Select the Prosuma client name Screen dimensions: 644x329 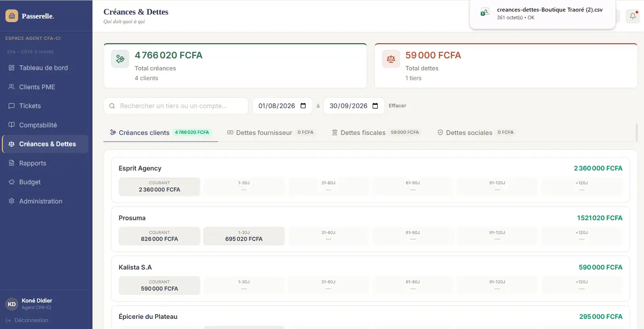132,218
